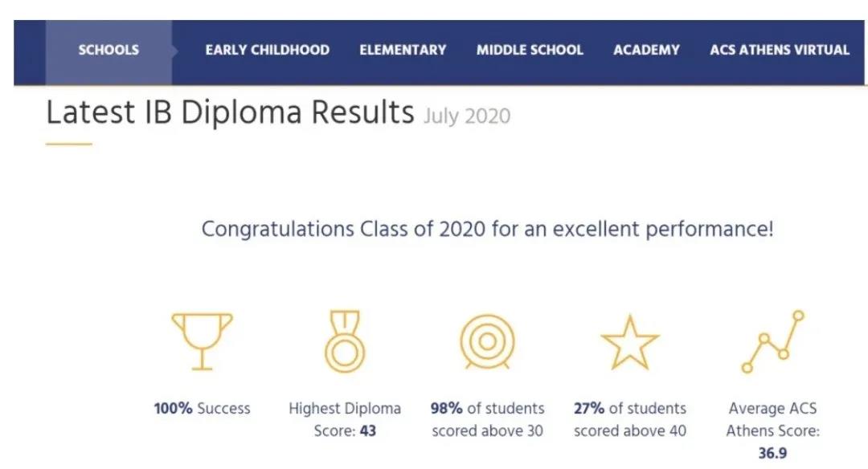This screenshot has width=868, height=469.
Task: Go to the Elementary menu item
Action: [x=403, y=51]
